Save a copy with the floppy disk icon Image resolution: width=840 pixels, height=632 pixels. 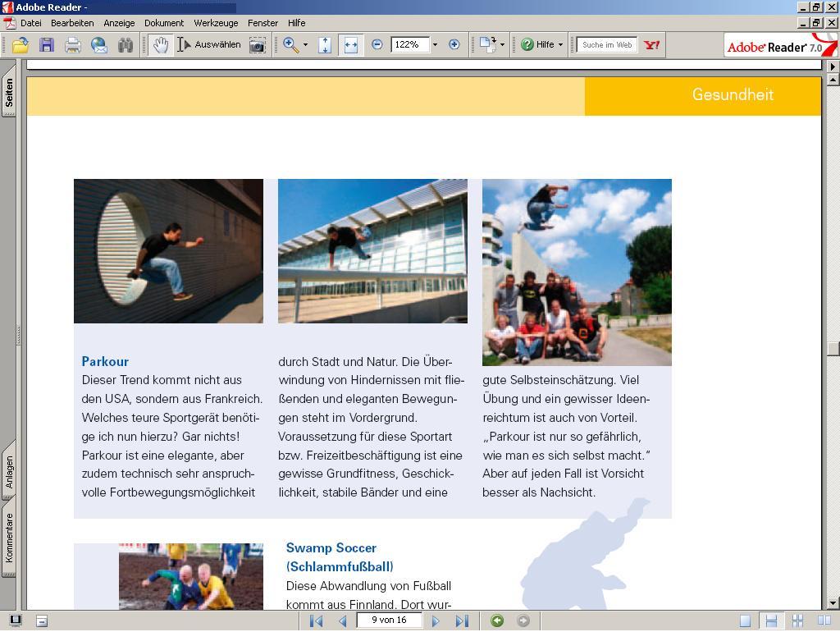click(47, 45)
